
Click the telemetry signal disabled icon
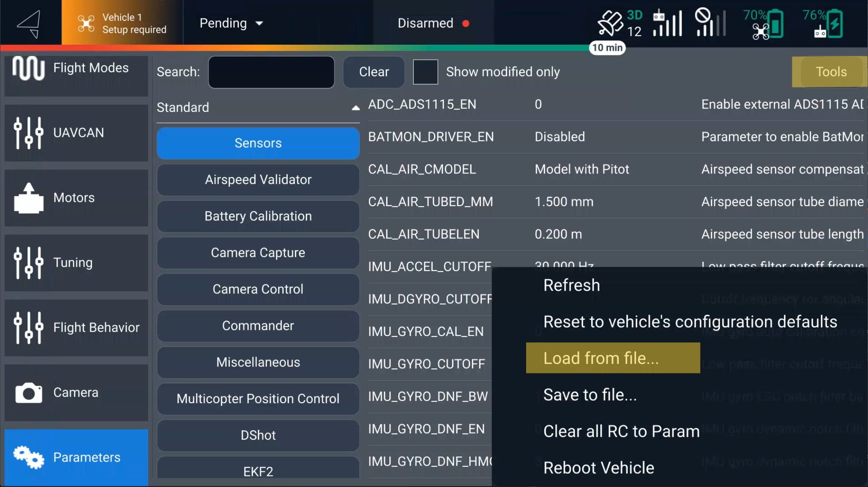click(x=710, y=23)
